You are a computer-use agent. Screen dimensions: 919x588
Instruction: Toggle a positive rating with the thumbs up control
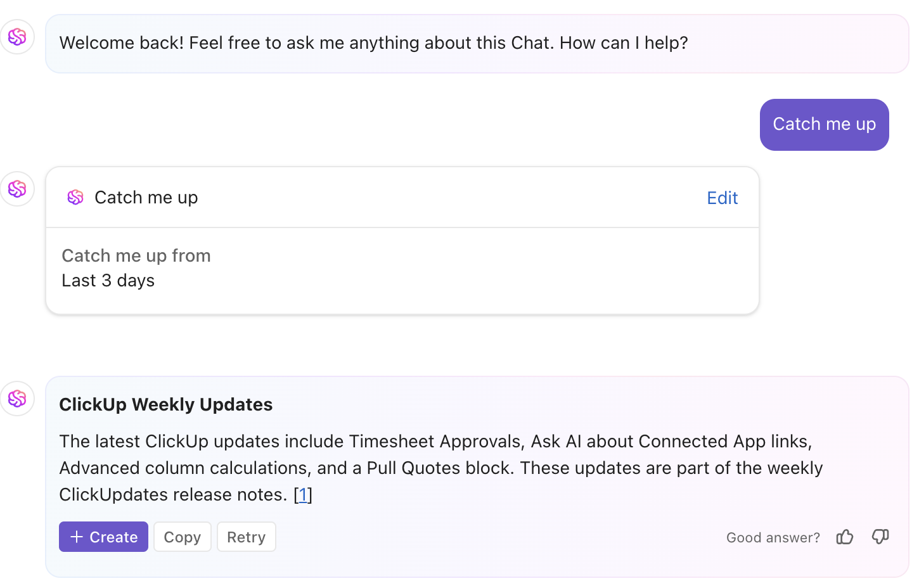[844, 537]
